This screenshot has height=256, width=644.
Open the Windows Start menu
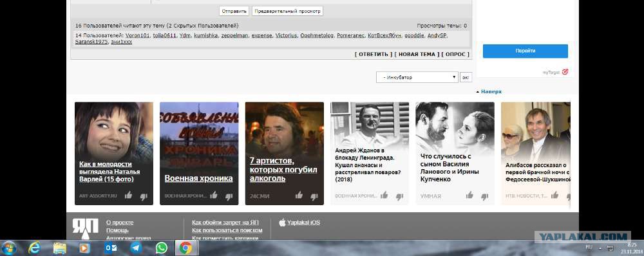[x=9, y=248]
